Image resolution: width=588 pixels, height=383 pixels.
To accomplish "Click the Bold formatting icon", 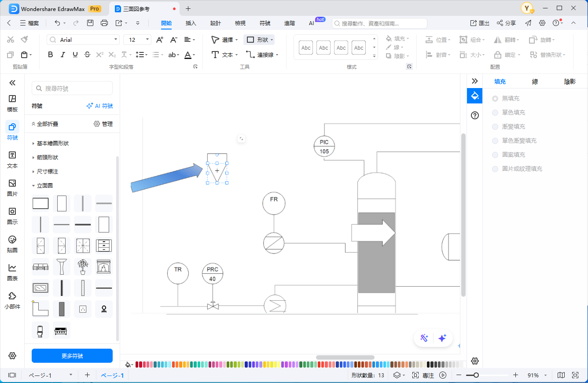I will click(51, 55).
